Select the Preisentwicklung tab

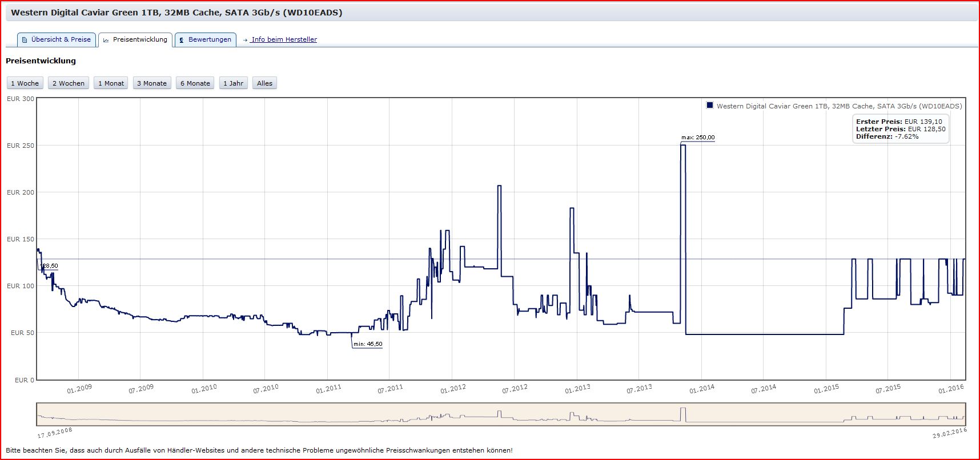(x=135, y=40)
